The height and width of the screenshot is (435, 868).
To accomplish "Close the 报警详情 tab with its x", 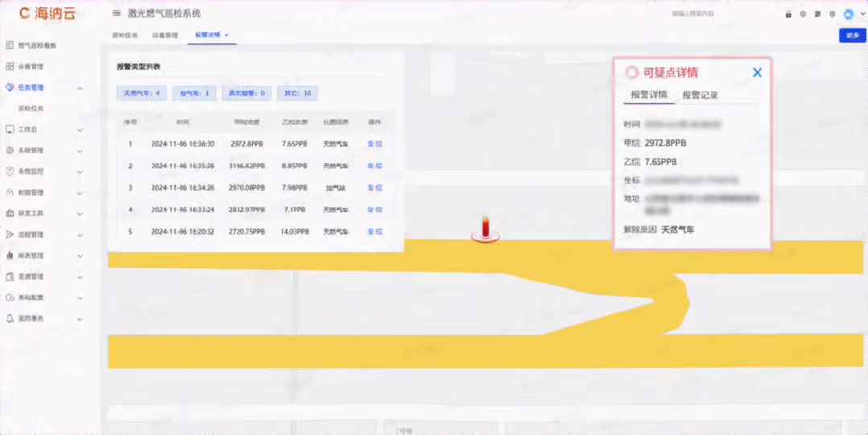I will pyautogui.click(x=226, y=35).
